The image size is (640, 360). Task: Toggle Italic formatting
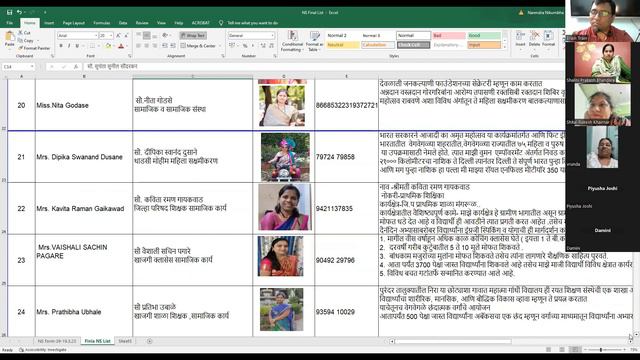[x=69, y=46]
